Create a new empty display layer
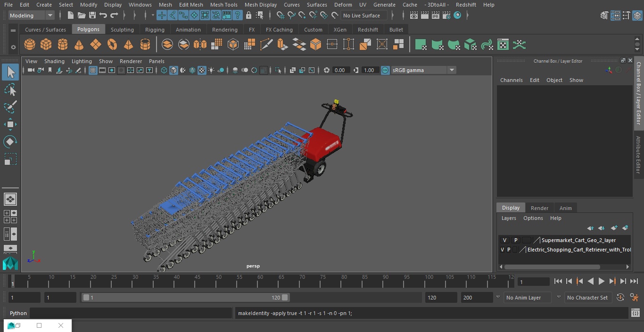The height and width of the screenshot is (332, 644). click(x=614, y=228)
